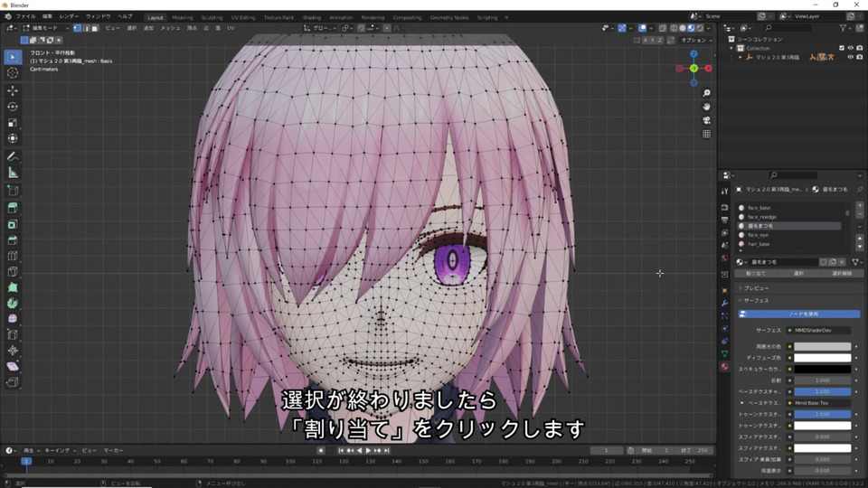
Task: Add a new material slot with plus
Action: click(860, 206)
